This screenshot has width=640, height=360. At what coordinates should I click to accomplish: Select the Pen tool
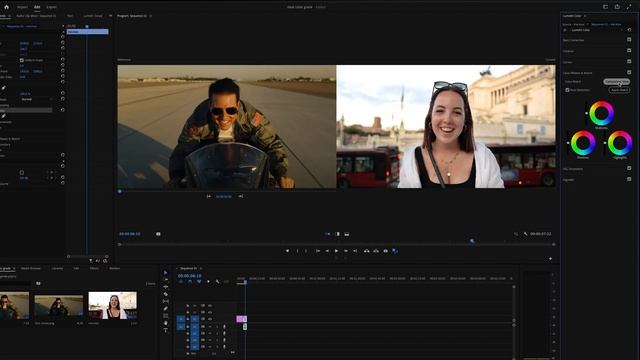[165, 309]
